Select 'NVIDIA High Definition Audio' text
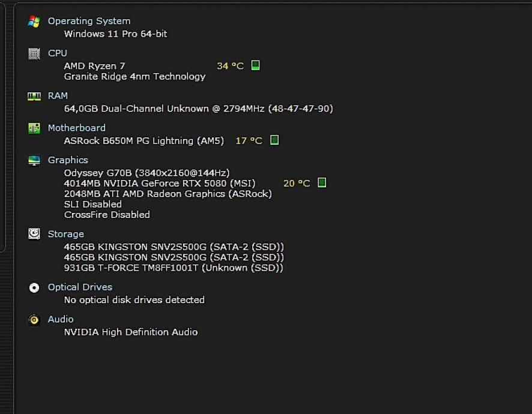The height and width of the screenshot is (414, 532). pyautogui.click(x=131, y=332)
